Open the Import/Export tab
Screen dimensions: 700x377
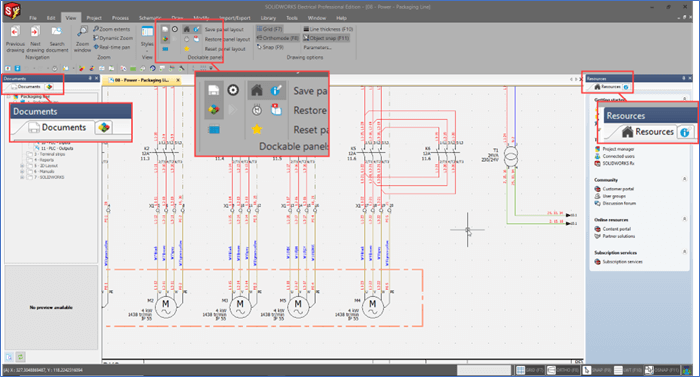coord(235,18)
